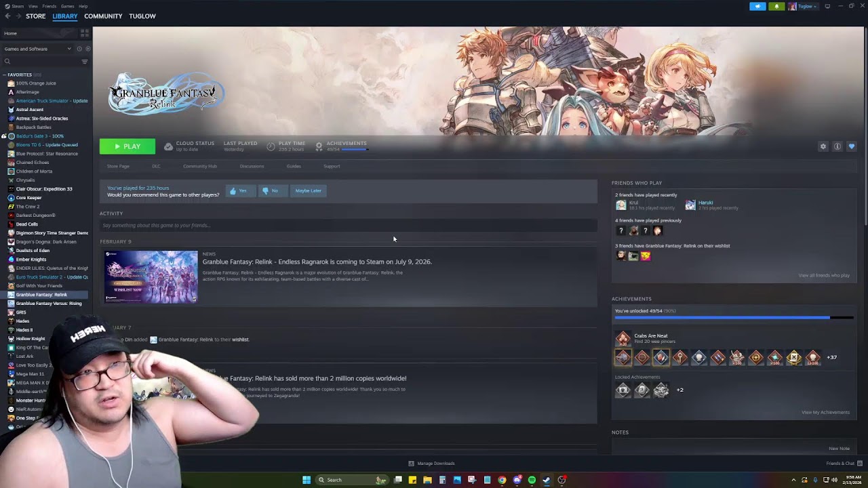This screenshot has width=868, height=488.
Task: Switch to the COMMUNITY tab
Action: point(103,16)
